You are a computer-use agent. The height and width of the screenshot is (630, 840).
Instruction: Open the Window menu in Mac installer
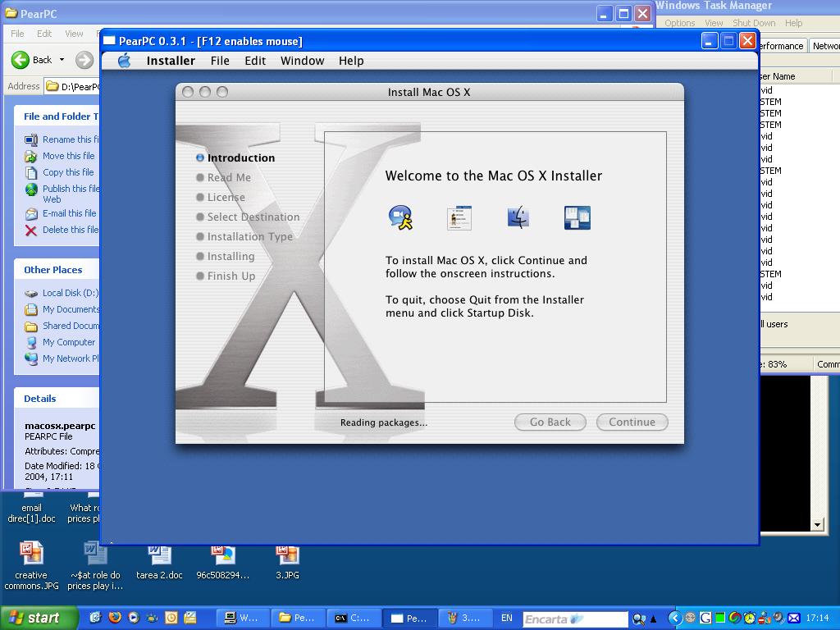302,61
